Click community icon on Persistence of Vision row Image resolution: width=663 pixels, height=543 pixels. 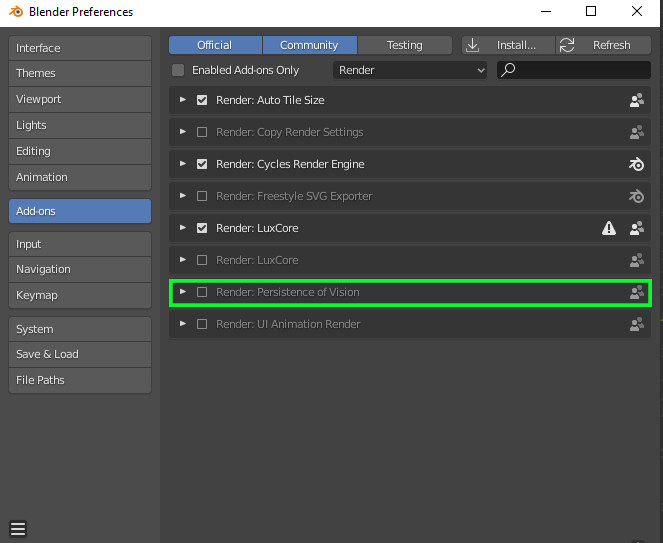[636, 292]
